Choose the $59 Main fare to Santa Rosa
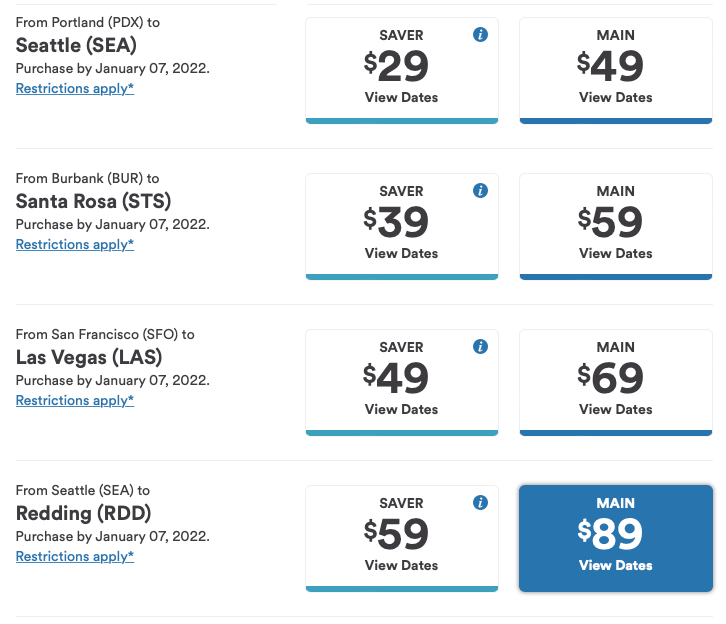This screenshot has width=726, height=624. pyautogui.click(x=615, y=224)
